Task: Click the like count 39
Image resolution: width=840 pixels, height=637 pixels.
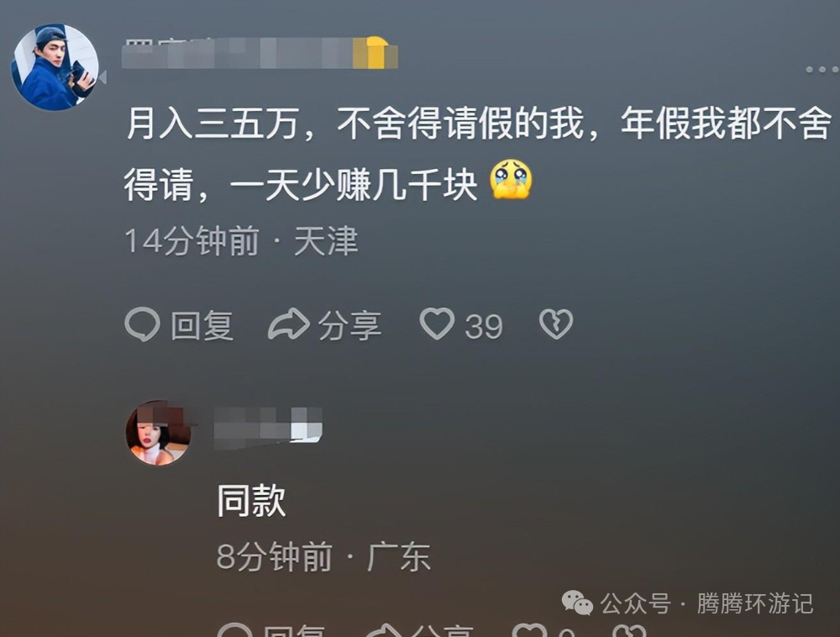Action: (x=484, y=326)
